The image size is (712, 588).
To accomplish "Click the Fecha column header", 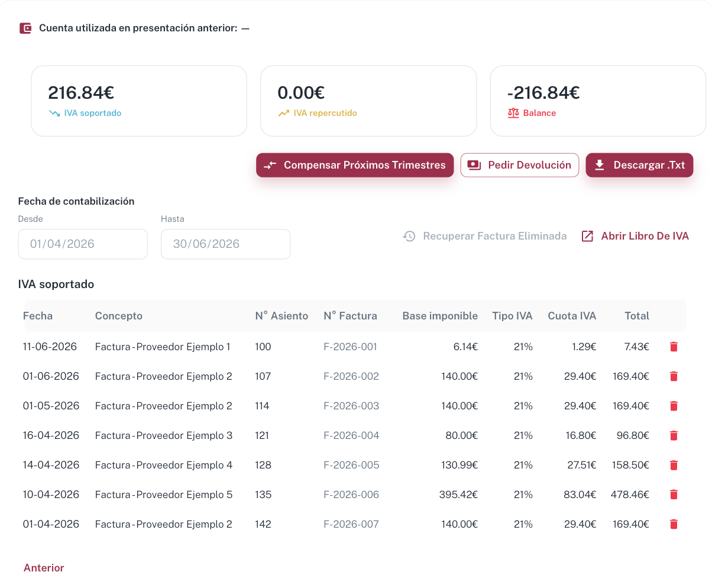I will pos(38,316).
